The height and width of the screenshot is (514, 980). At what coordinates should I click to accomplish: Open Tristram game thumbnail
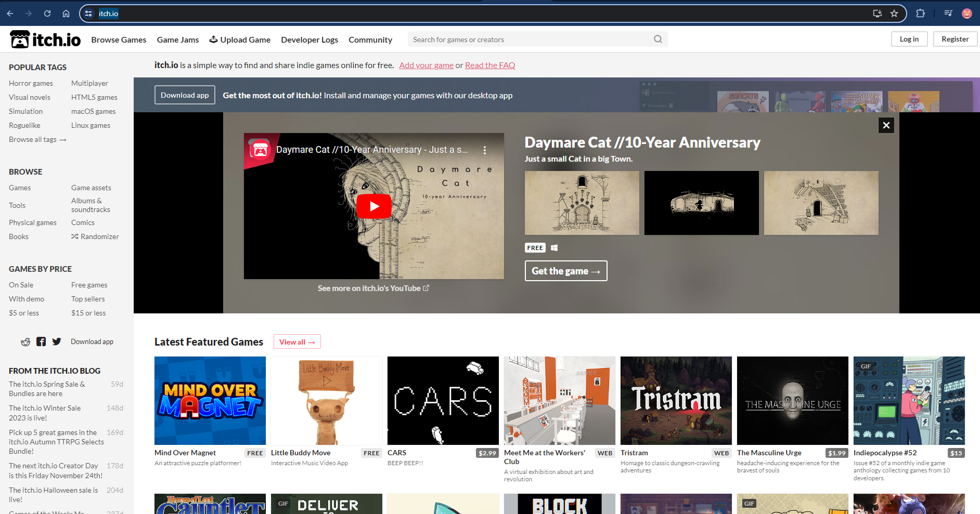(676, 401)
